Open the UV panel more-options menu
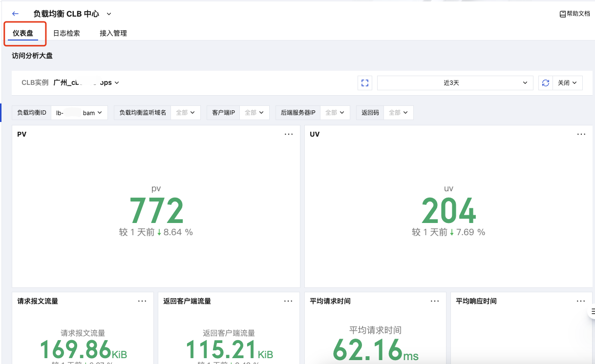Image resolution: width=595 pixels, height=364 pixels. point(581,134)
